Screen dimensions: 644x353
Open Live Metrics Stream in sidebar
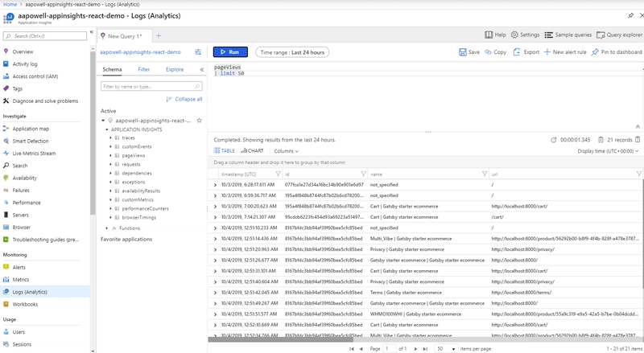click(x=34, y=153)
